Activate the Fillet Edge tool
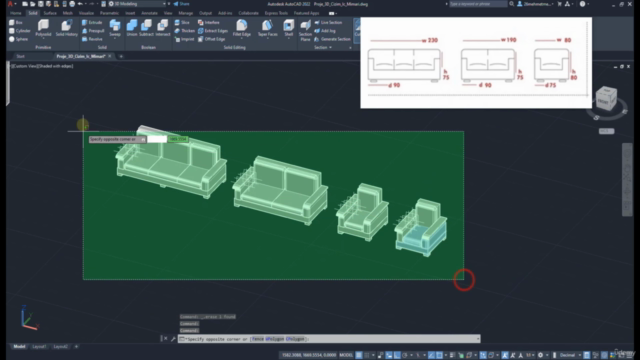Viewport: 640px width, 360px height. (242, 28)
